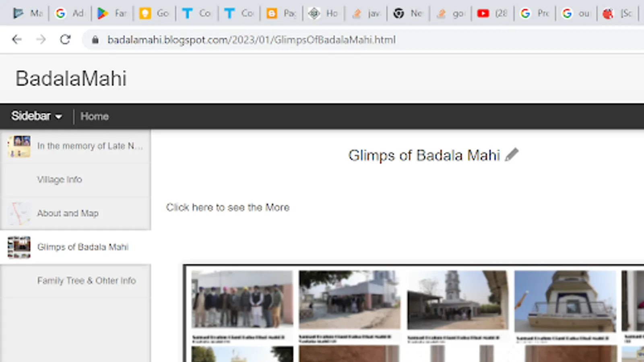Go forward in browser history
This screenshot has height=362, width=644.
41,39
